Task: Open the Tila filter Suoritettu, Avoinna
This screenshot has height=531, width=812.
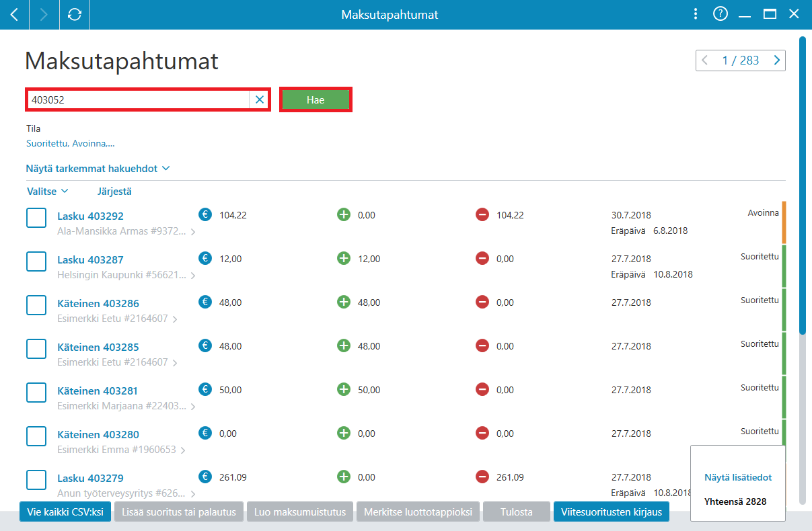Action: coord(71,143)
